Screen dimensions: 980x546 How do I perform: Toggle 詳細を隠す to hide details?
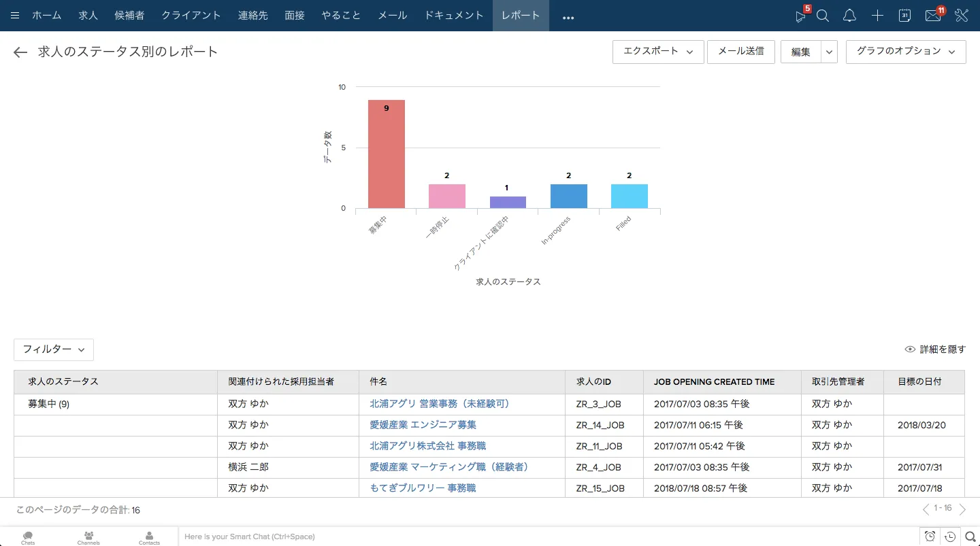click(935, 349)
